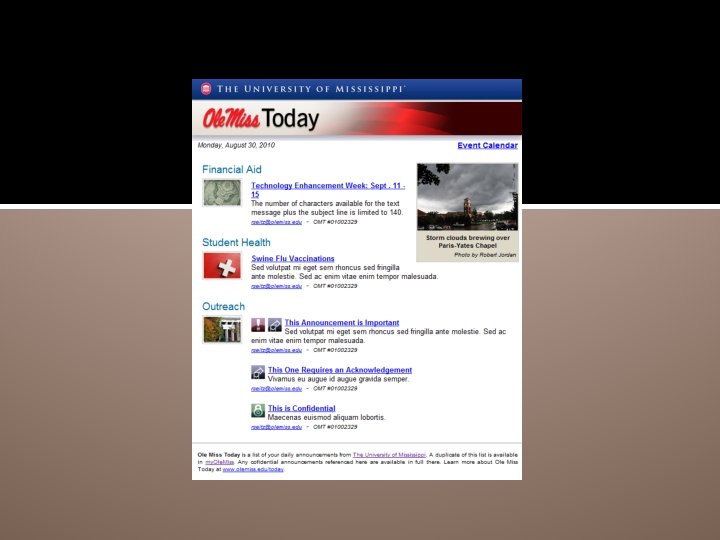Click email link under Technology Enhancement Week

pos(276,222)
